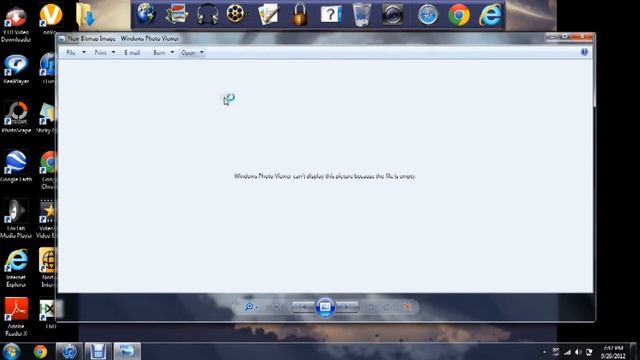Viewport: 640px width, 360px height.
Task: Open the File menu in Photo Viewer
Action: [x=71, y=53]
